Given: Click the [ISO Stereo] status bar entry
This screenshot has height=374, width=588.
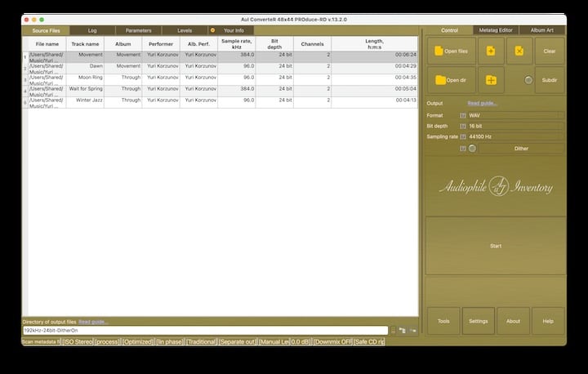Looking at the screenshot, I should (x=78, y=341).
